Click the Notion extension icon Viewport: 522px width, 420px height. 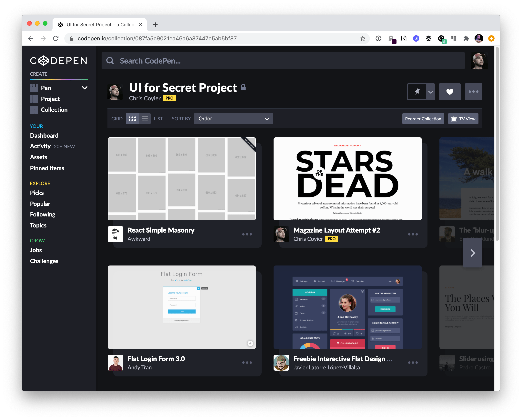pos(404,38)
